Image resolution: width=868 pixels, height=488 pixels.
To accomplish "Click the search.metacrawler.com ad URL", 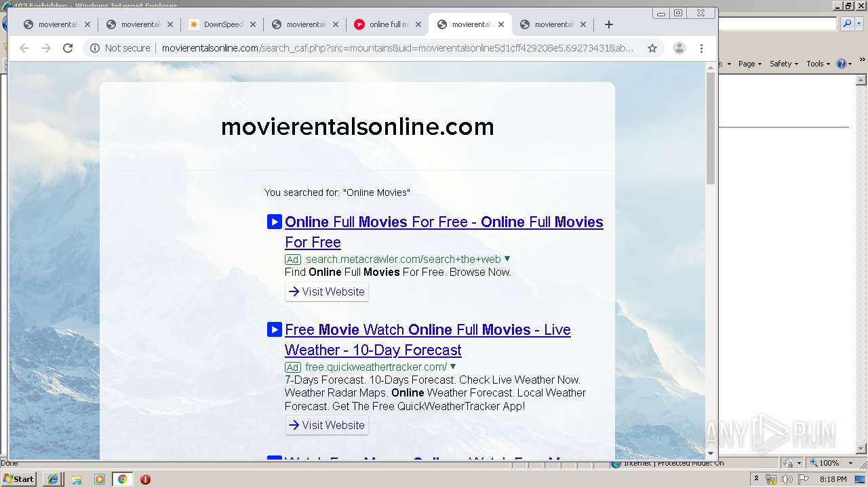I will click(403, 259).
